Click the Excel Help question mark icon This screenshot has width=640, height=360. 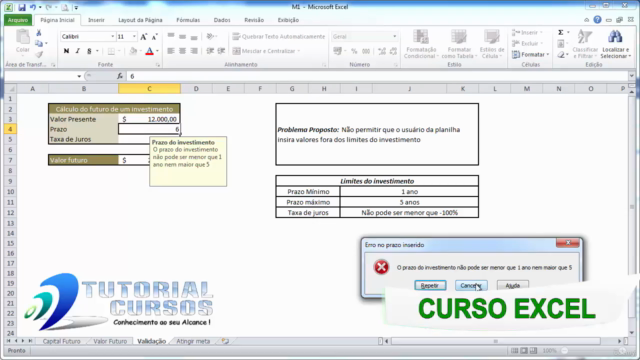pyautogui.click(x=597, y=20)
